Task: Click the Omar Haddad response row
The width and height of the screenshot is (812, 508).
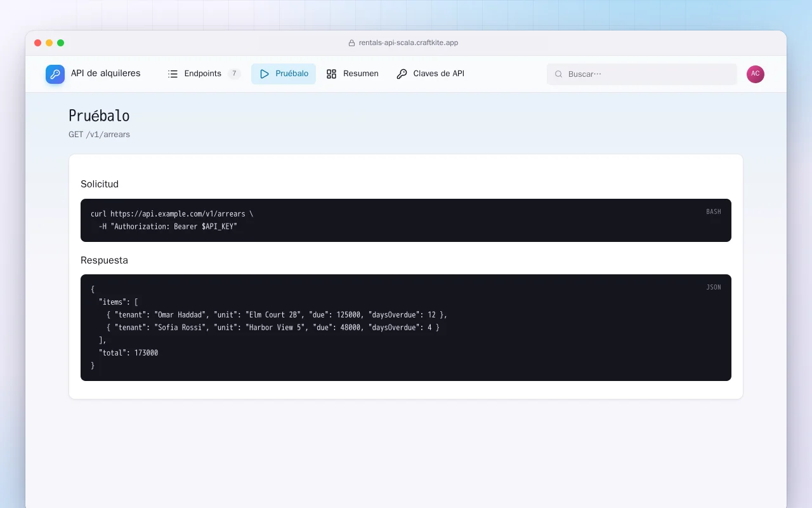Action: (x=277, y=315)
